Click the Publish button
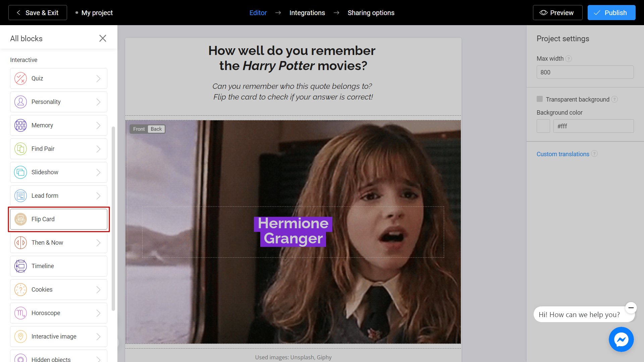 pos(611,13)
